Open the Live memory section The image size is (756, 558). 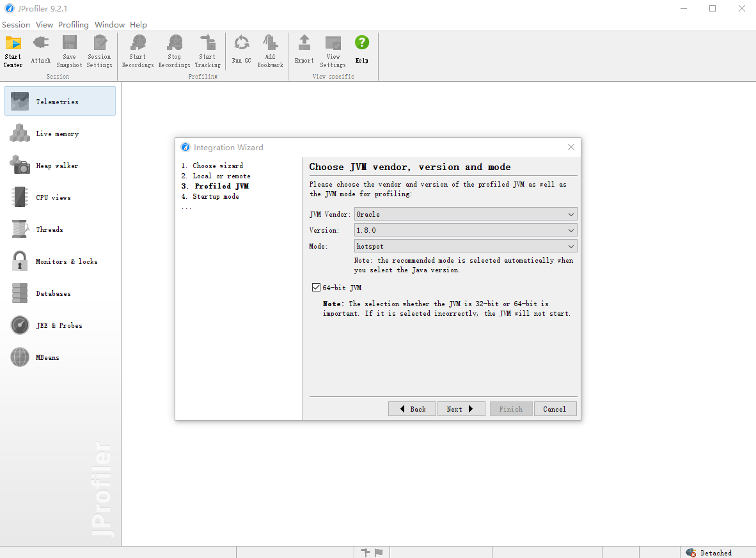60,134
